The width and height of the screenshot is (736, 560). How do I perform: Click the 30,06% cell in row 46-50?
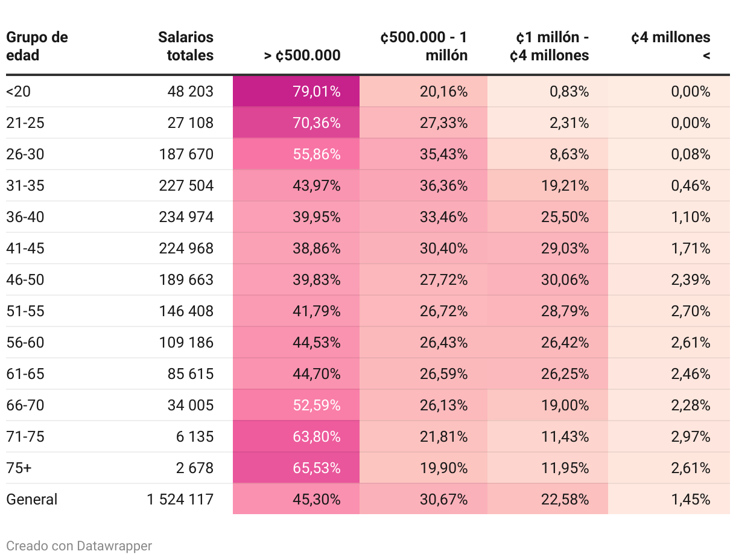point(565,280)
